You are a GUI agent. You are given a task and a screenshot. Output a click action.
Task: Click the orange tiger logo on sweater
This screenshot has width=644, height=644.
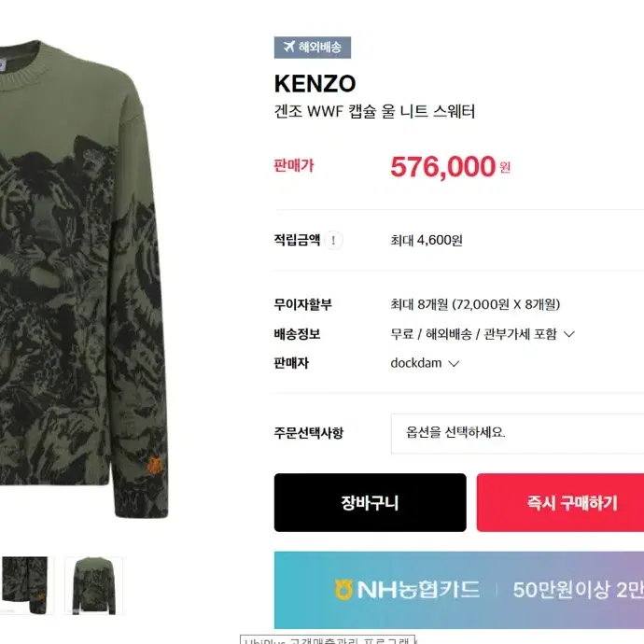(155, 465)
